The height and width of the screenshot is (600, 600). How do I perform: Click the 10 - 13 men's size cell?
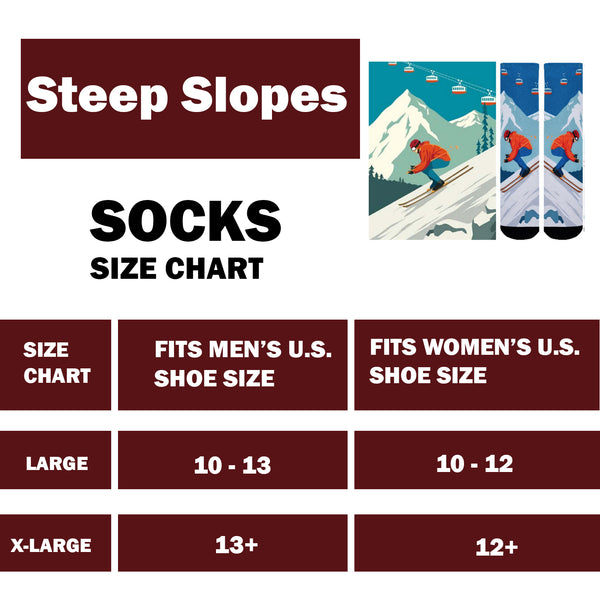tap(233, 465)
